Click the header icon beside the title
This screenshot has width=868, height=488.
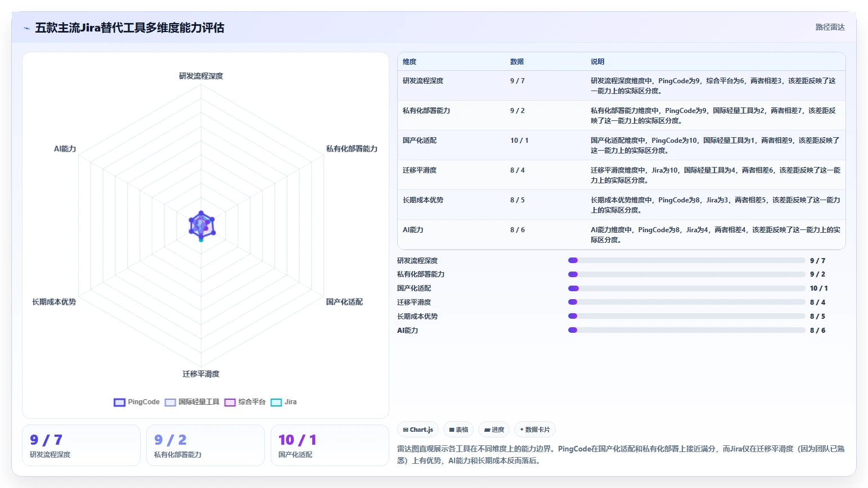pyautogui.click(x=26, y=28)
